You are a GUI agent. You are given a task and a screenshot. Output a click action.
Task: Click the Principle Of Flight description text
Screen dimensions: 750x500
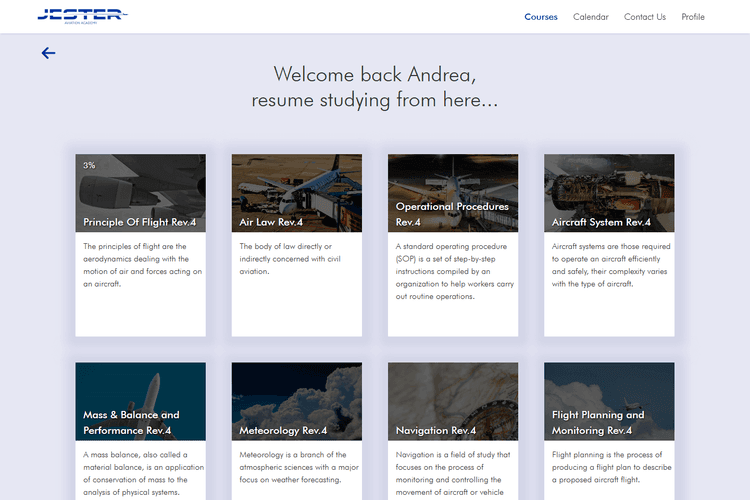pyautogui.click(x=140, y=265)
